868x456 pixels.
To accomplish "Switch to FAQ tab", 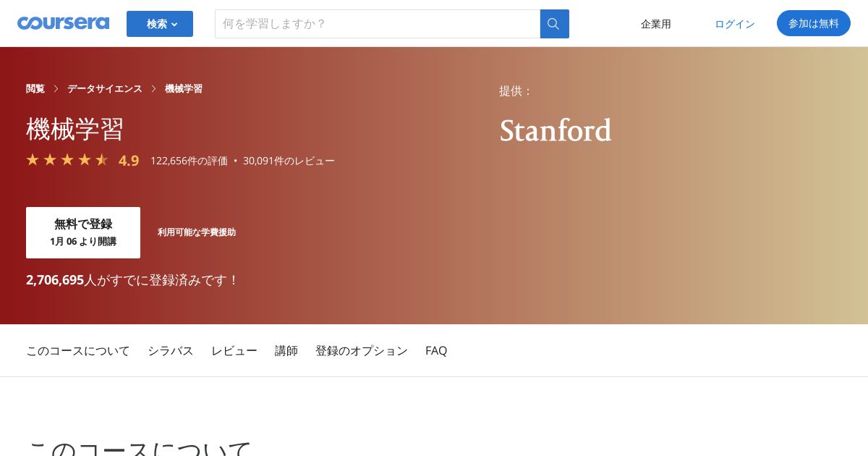I will pyautogui.click(x=436, y=350).
